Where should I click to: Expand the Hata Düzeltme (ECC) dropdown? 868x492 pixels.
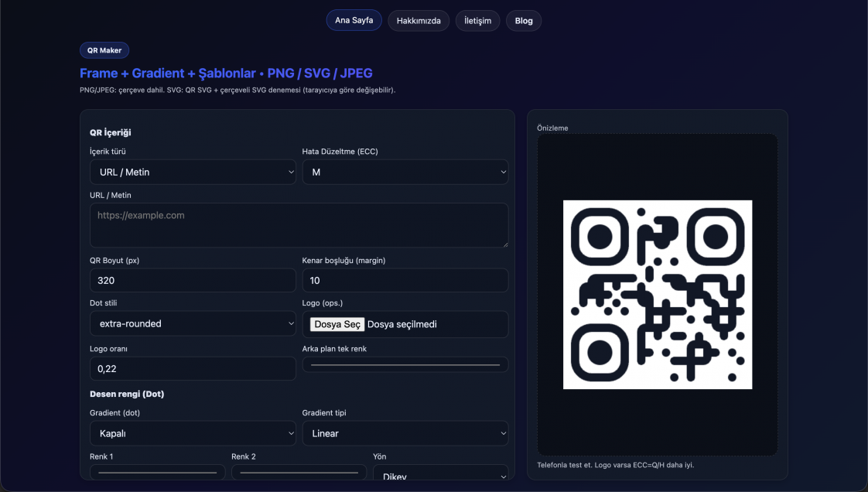pyautogui.click(x=405, y=172)
